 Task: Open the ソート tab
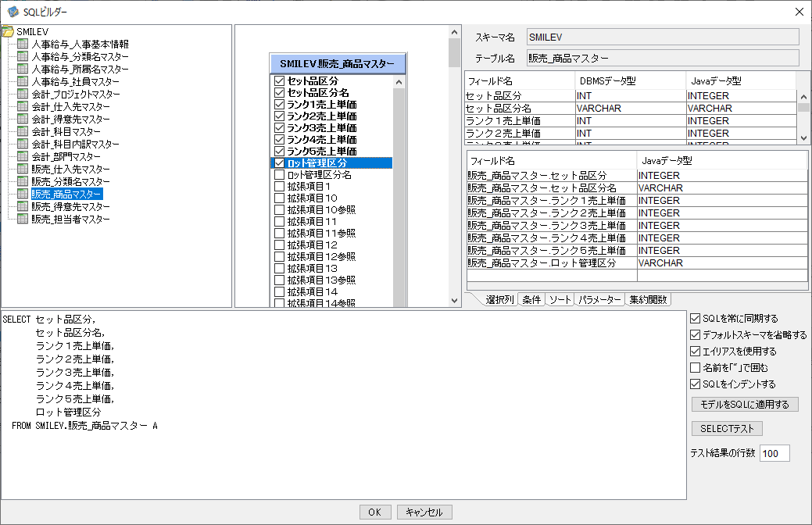click(x=560, y=300)
